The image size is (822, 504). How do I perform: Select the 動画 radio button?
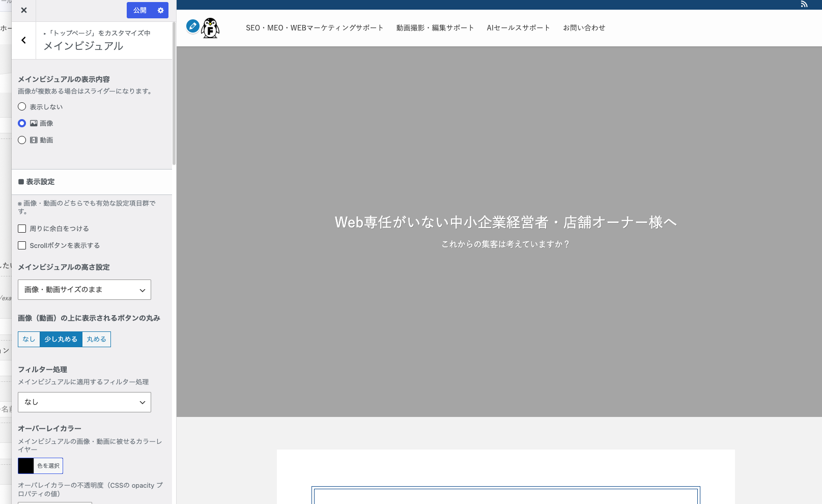click(x=22, y=140)
